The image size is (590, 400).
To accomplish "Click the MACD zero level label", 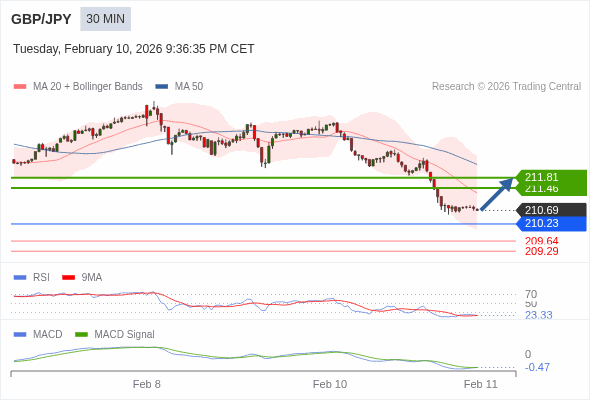I will pos(528,354).
